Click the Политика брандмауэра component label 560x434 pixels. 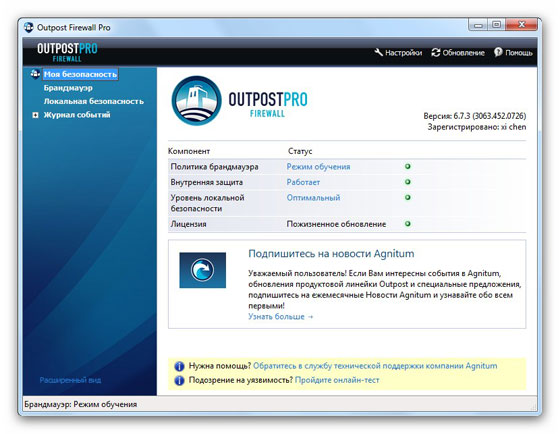pyautogui.click(x=214, y=167)
